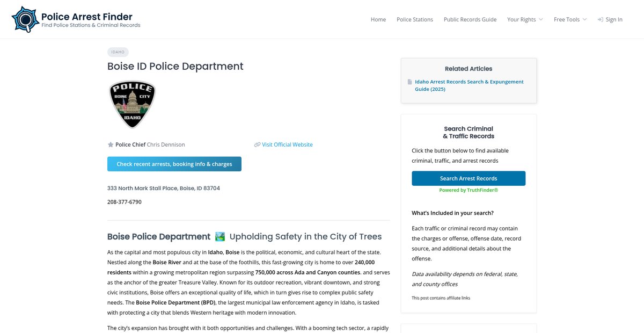The width and height of the screenshot is (644, 333).
Task: Open the Idaho Arrest Records Search & Expungement Guide
Action: (x=469, y=85)
